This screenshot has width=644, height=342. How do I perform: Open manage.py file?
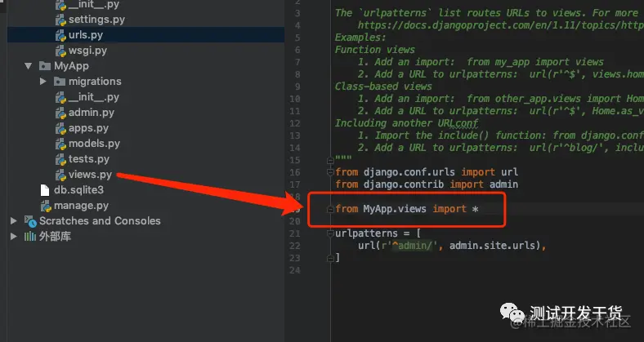point(81,206)
